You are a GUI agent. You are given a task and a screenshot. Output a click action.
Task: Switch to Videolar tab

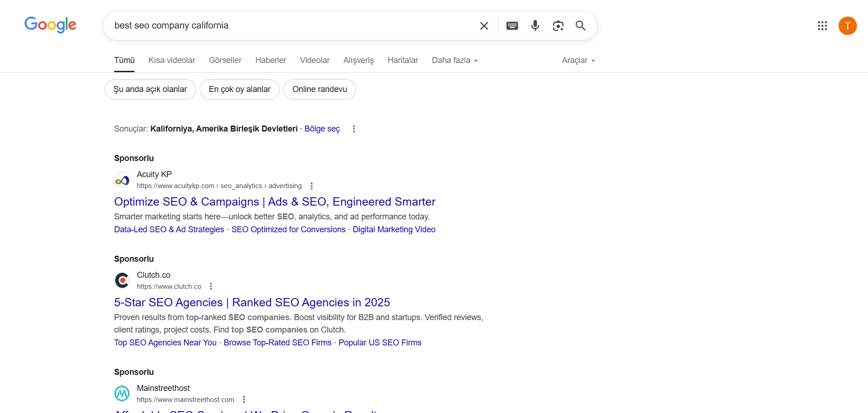[x=315, y=60]
